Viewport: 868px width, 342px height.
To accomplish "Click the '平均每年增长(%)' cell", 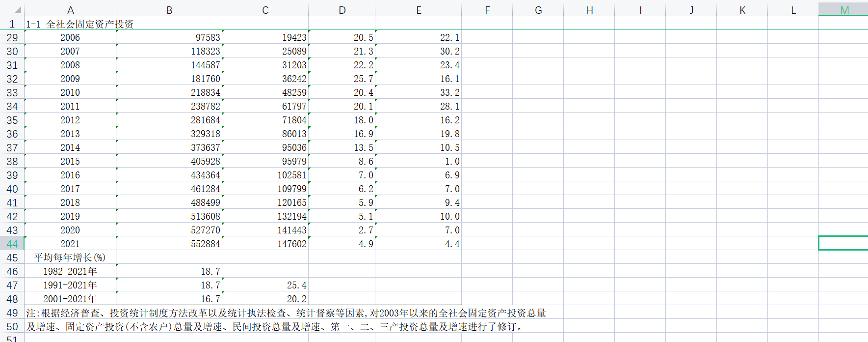I will pyautogui.click(x=70, y=257).
